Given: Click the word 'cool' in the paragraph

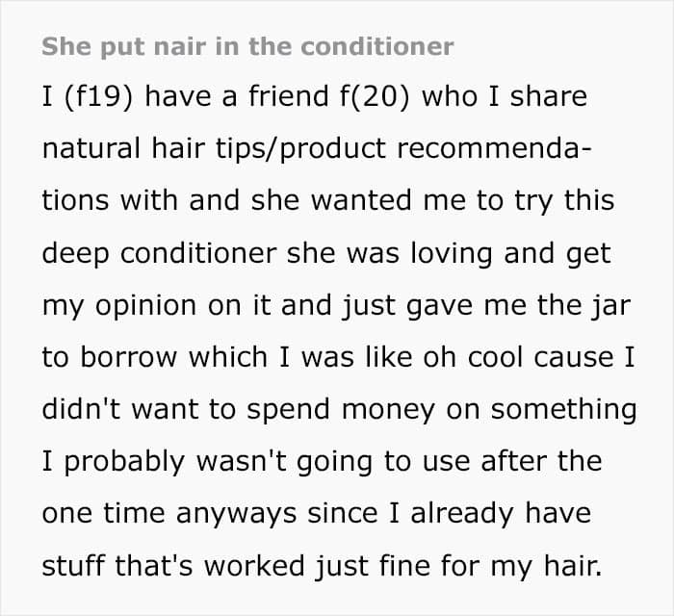Looking at the screenshot, I should tap(490, 357).
